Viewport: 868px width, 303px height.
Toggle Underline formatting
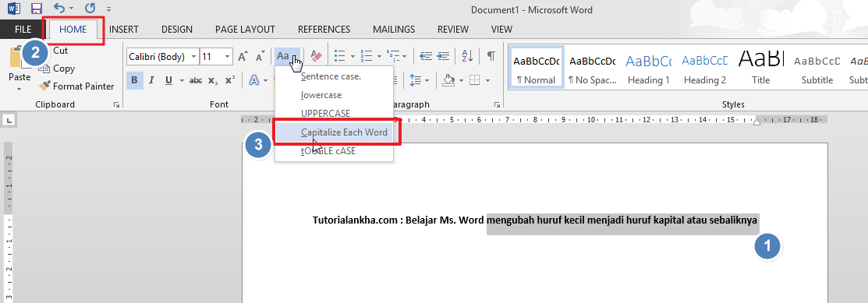(168, 80)
